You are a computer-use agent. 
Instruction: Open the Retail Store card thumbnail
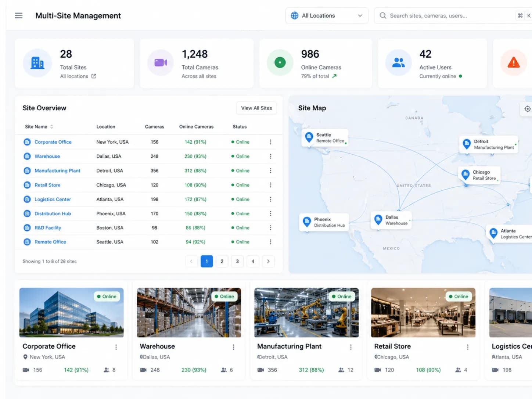[x=423, y=312]
